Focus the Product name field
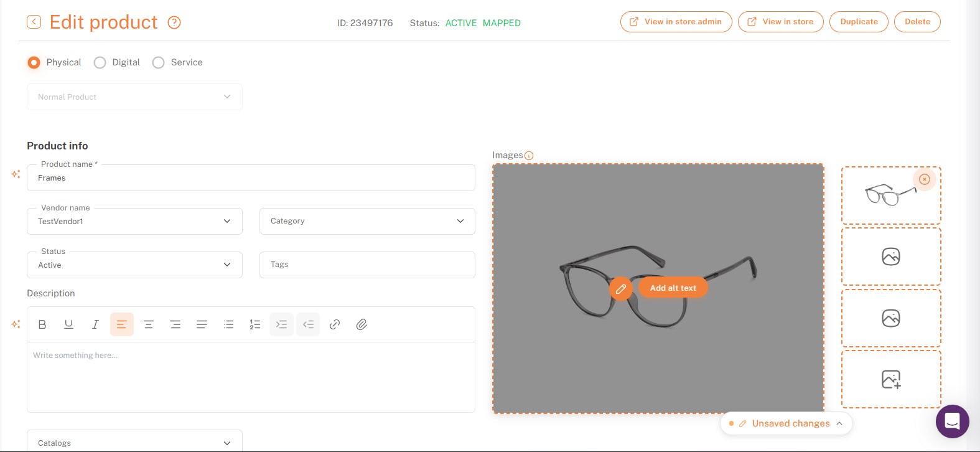Image resolution: width=980 pixels, height=452 pixels. coord(251,178)
